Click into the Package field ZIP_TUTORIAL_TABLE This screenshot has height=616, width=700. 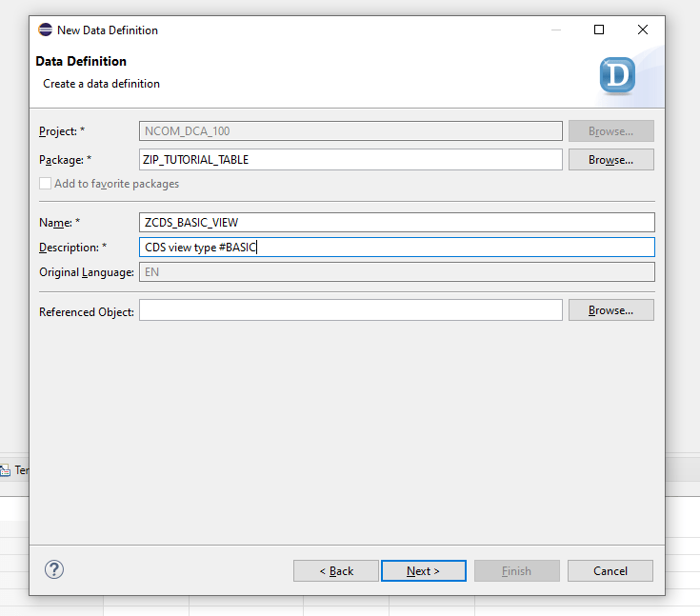coord(350,160)
